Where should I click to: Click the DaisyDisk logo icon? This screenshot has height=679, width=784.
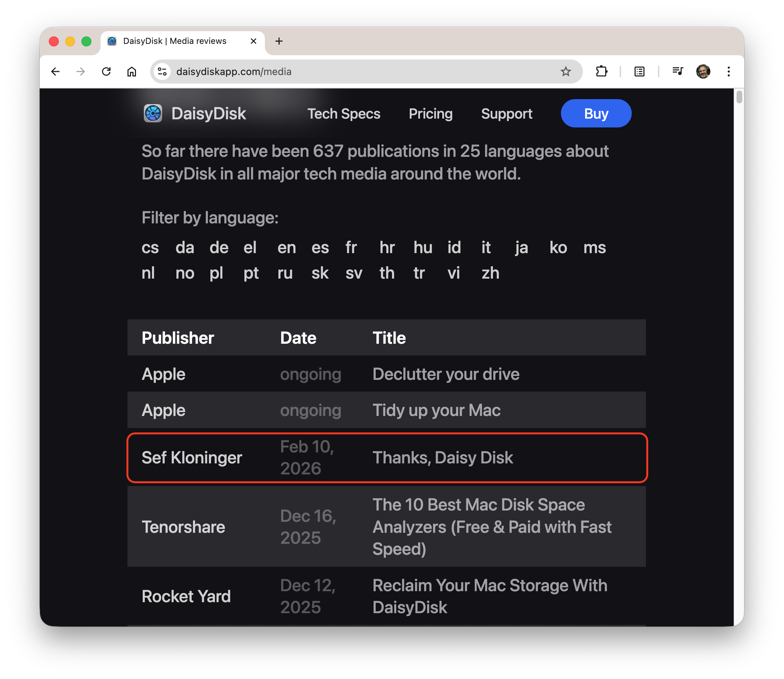pyautogui.click(x=153, y=113)
